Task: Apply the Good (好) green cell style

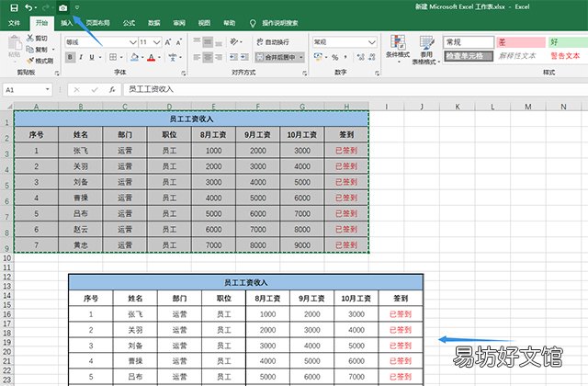Action: 568,42
